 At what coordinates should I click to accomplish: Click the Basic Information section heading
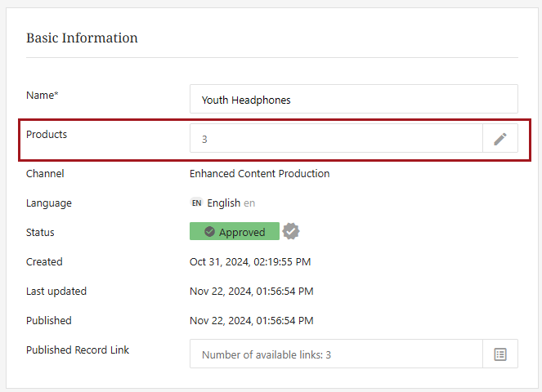click(x=82, y=38)
